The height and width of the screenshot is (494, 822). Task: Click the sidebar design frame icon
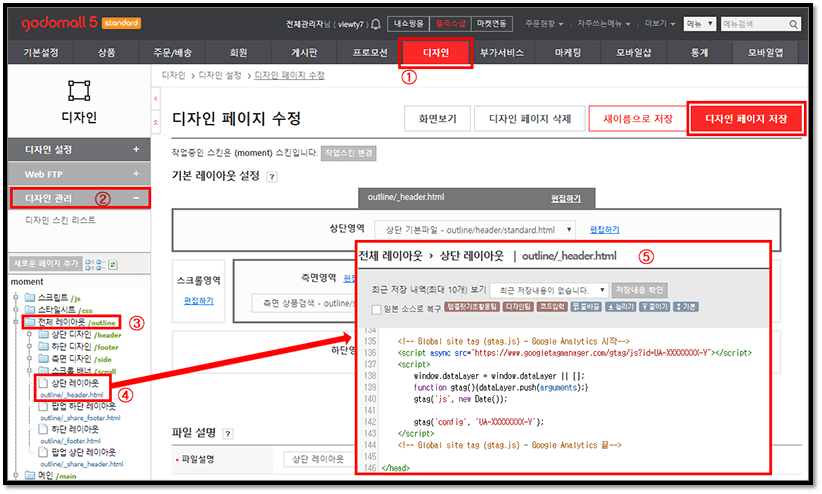[79, 90]
